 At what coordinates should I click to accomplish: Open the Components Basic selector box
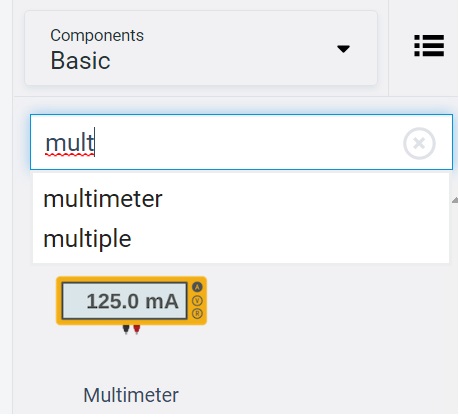click(201, 48)
